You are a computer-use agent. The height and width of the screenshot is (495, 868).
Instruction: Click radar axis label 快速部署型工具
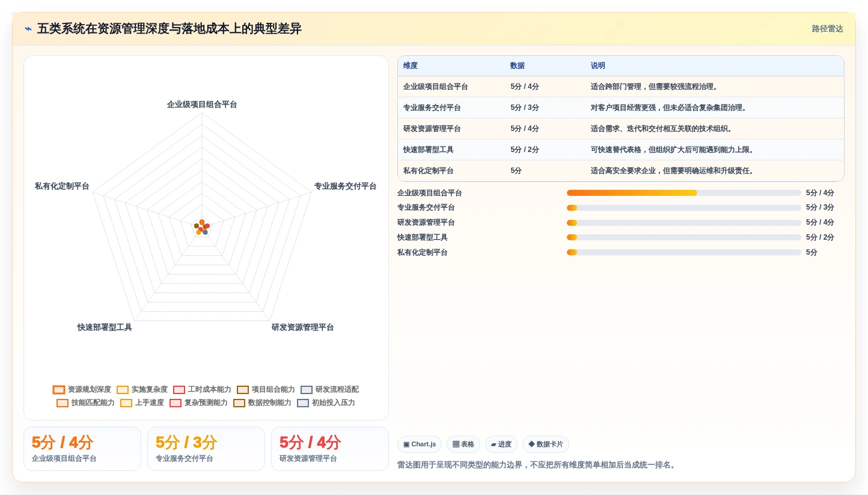105,327
